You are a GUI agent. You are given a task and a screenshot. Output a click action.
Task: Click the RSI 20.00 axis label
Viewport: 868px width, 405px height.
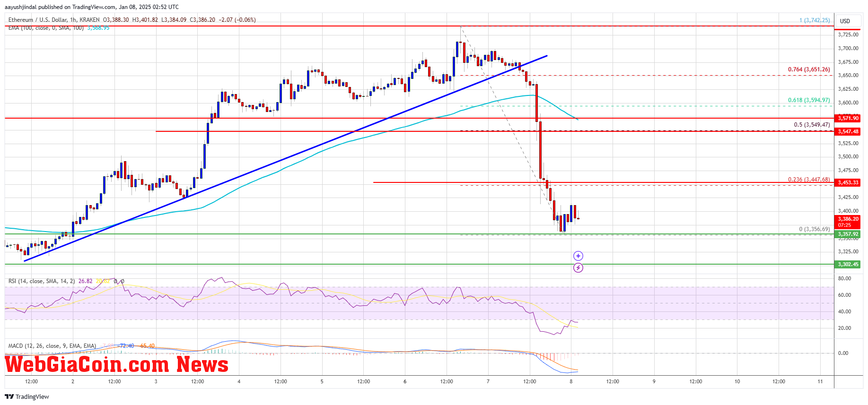coord(844,328)
